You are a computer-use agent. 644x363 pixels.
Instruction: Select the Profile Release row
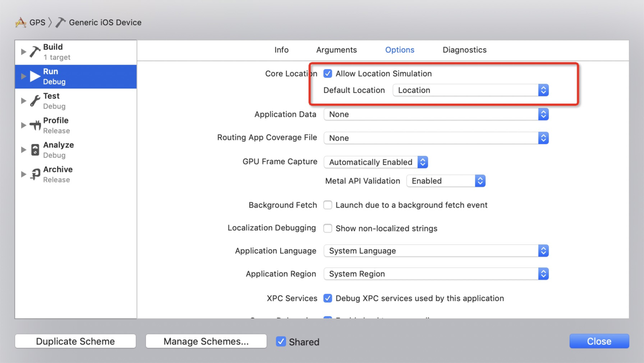[76, 125]
